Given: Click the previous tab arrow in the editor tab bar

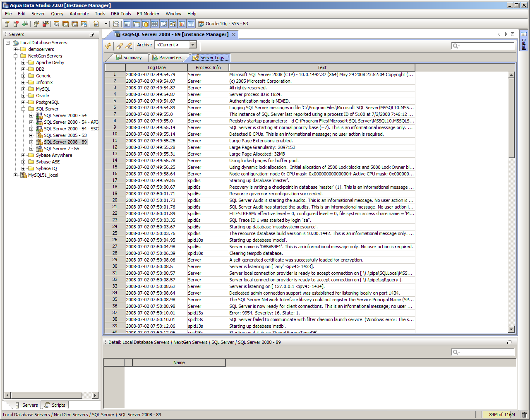Looking at the screenshot, I should [499, 34].
